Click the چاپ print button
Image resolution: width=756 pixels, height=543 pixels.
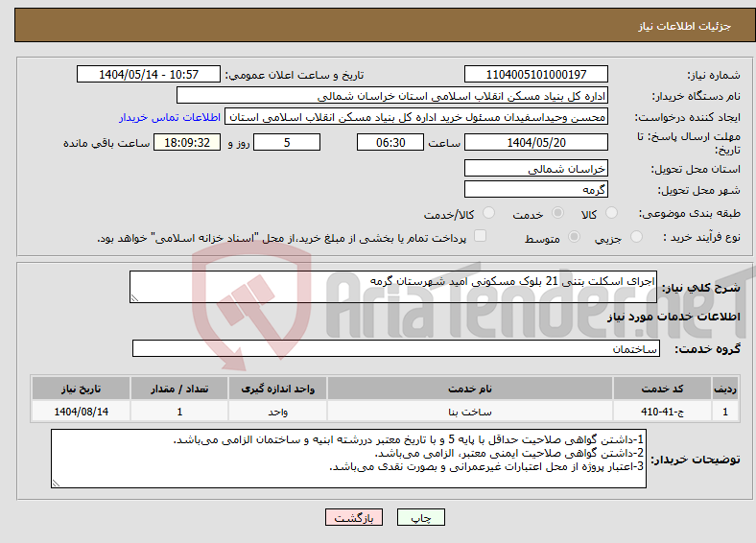click(x=421, y=517)
